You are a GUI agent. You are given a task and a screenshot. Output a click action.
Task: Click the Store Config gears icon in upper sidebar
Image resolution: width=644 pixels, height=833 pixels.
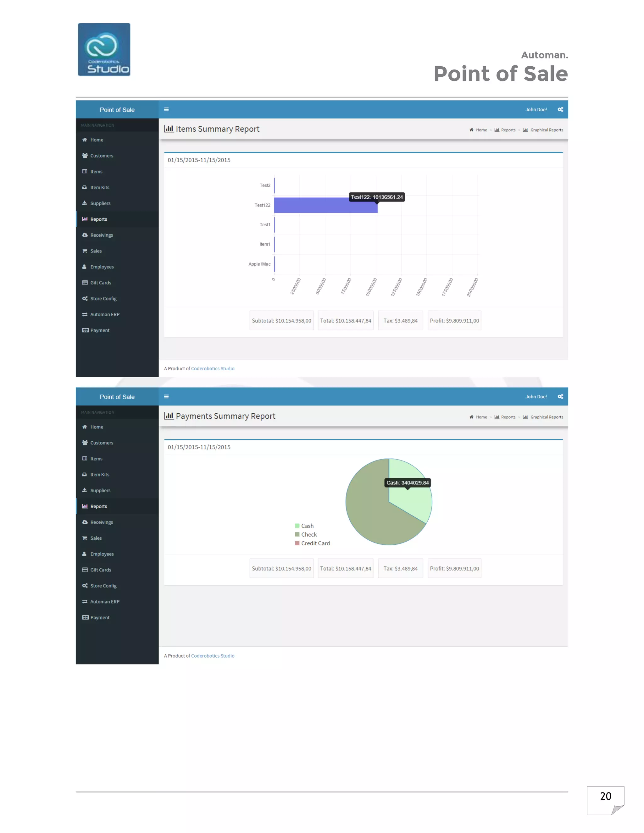[85, 299]
